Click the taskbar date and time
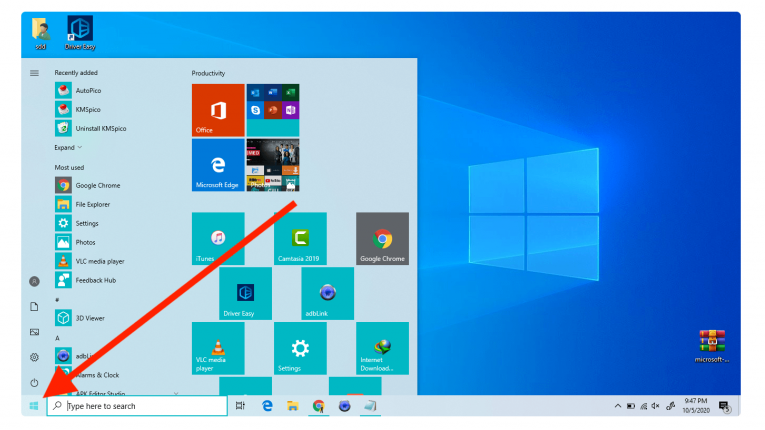765x430 pixels. tap(698, 406)
